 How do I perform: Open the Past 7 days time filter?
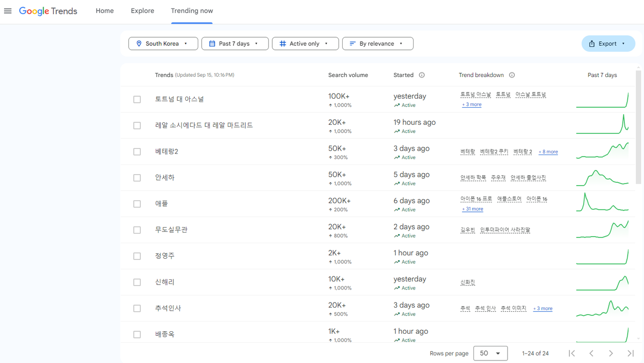[x=235, y=44]
